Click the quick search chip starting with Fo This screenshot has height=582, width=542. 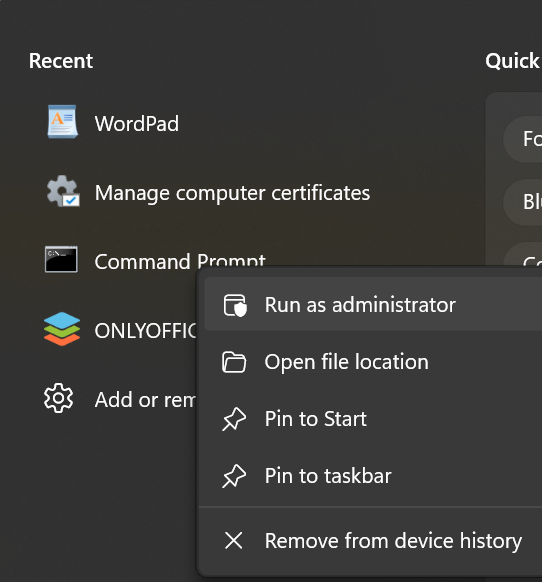click(523, 139)
